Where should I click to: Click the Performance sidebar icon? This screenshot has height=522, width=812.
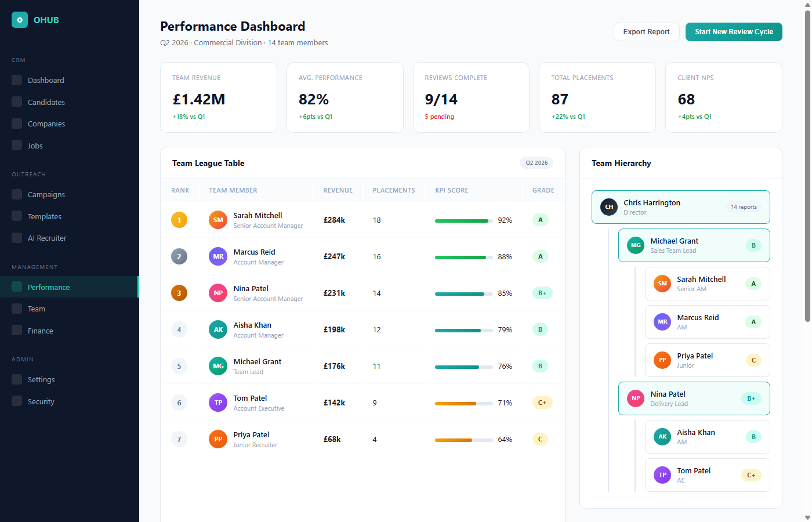pos(17,287)
